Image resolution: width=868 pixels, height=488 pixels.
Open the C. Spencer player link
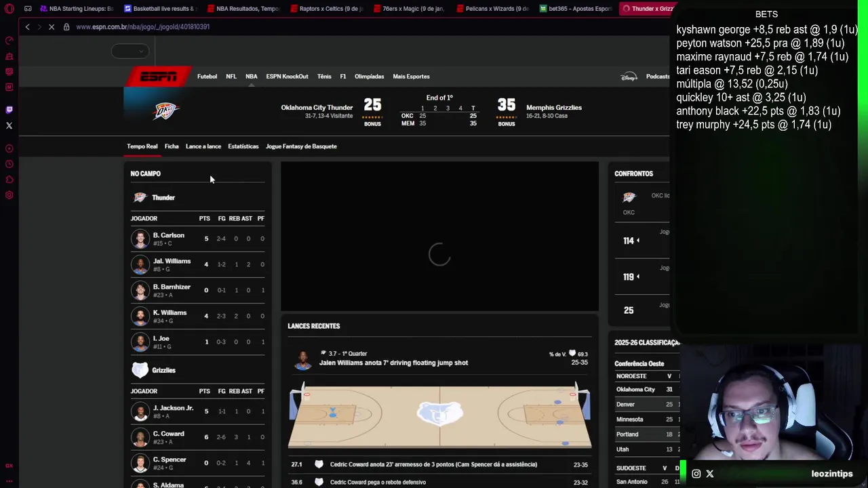coord(170,460)
